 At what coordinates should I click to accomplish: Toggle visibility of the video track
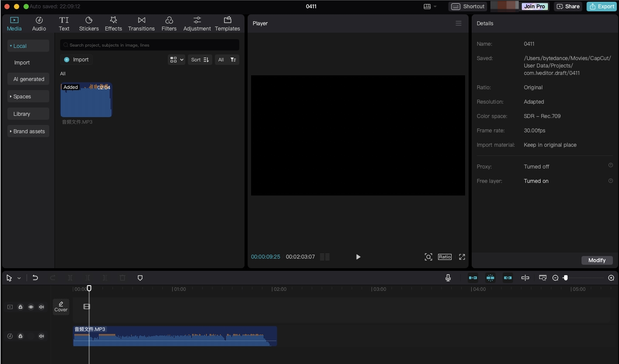[x=31, y=307]
